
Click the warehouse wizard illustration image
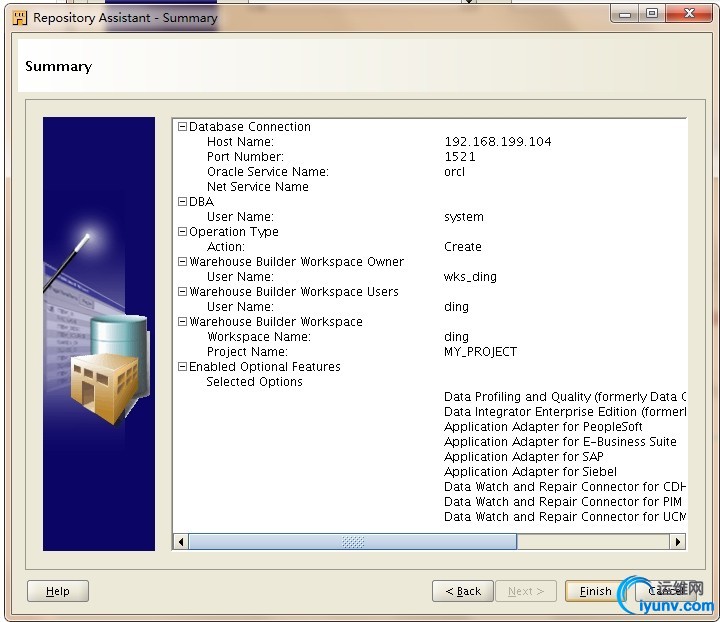(99, 333)
